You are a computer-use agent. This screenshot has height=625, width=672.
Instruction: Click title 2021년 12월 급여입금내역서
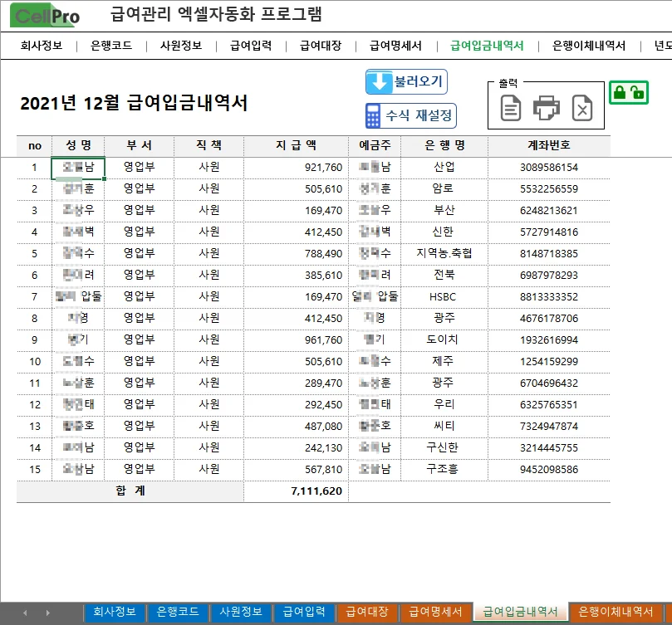(134, 103)
